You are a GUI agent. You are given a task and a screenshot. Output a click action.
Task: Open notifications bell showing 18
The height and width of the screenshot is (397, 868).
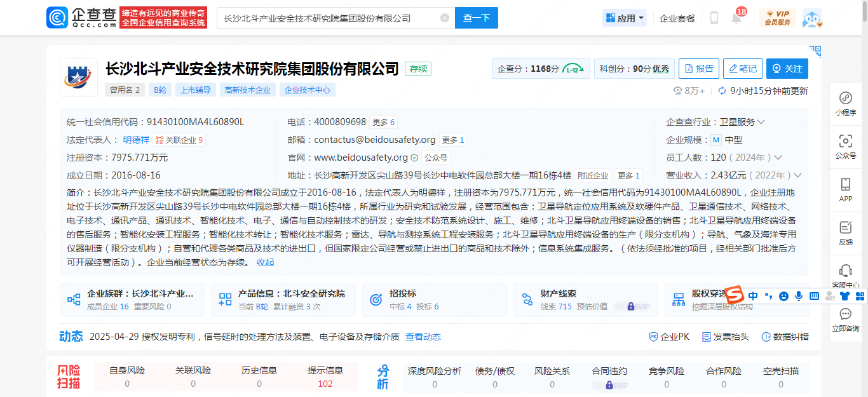tap(736, 17)
